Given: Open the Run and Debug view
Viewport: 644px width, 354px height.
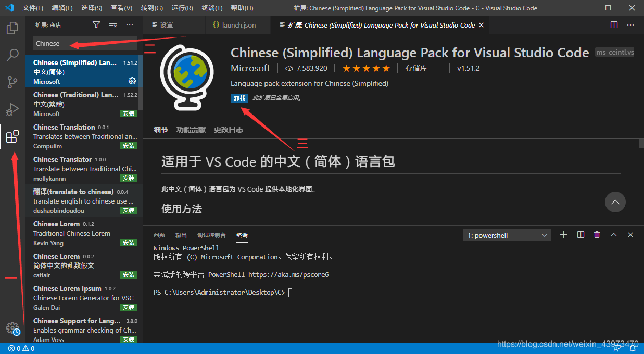Looking at the screenshot, I should click(12, 109).
